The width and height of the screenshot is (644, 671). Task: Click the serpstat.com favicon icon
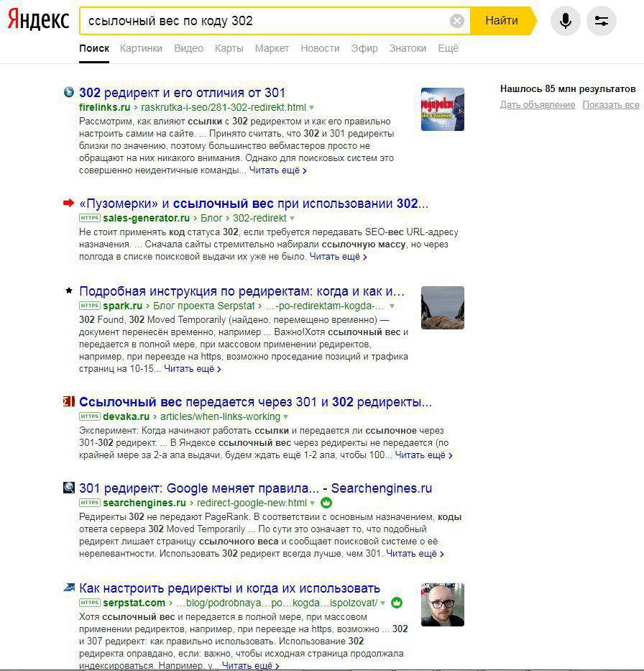69,588
